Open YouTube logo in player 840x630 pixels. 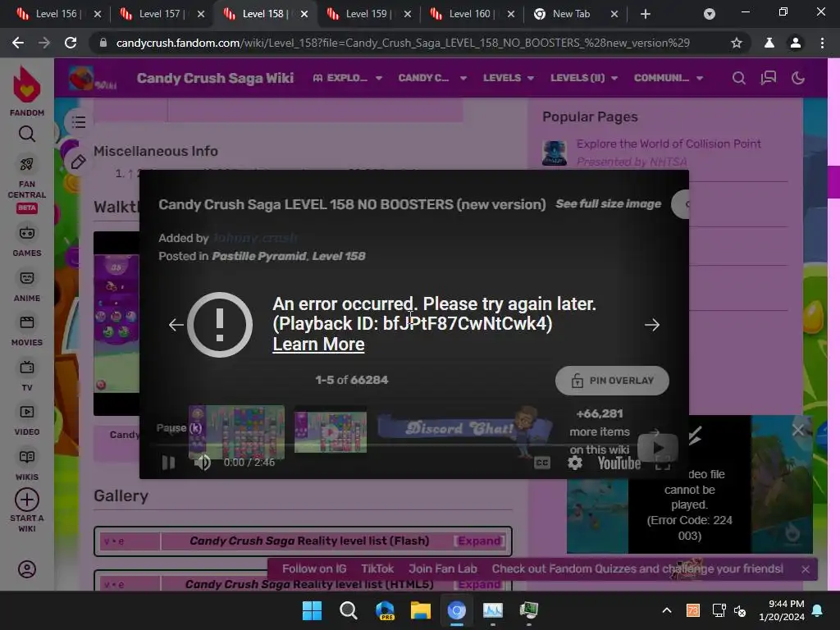pos(619,463)
